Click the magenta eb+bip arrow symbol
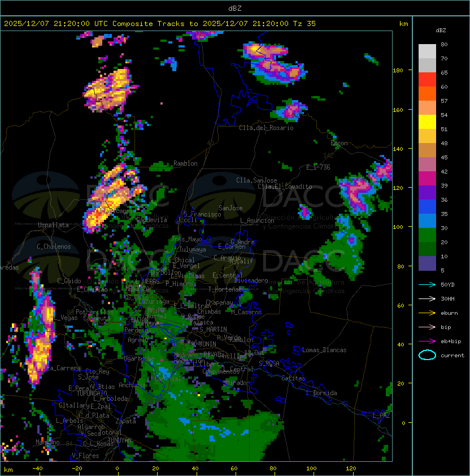Viewport: 470px width, 476px height. pos(427,341)
